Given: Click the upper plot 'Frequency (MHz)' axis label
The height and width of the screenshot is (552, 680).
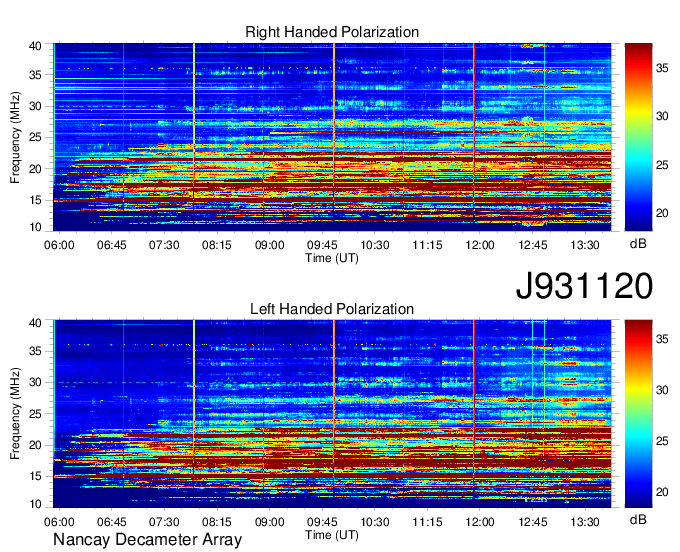Looking at the screenshot, I should (x=15, y=137).
